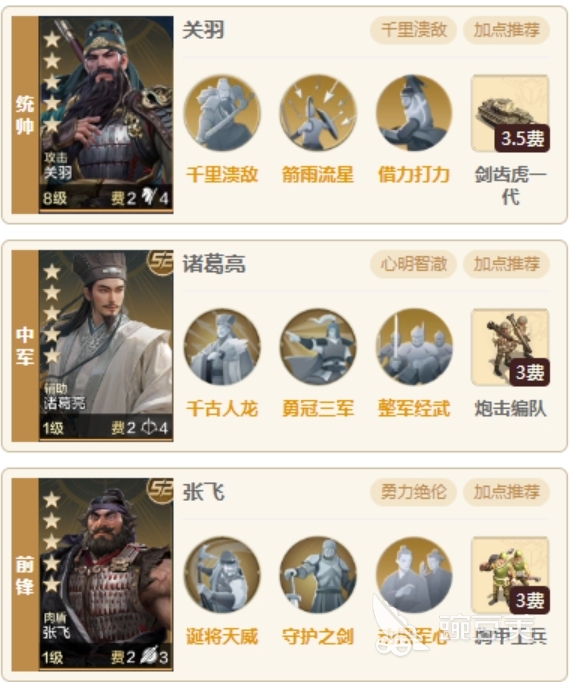This screenshot has width=570, height=682.
Task: Select the 统帅 position tab
Action: [x=25, y=115]
